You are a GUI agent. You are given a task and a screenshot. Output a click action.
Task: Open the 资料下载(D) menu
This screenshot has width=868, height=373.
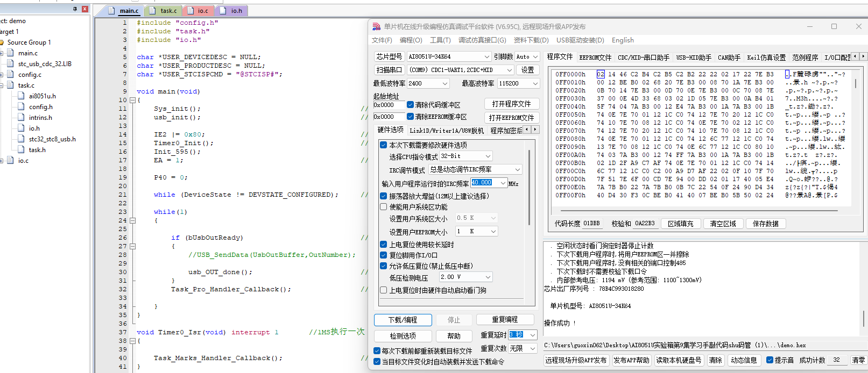tap(531, 40)
